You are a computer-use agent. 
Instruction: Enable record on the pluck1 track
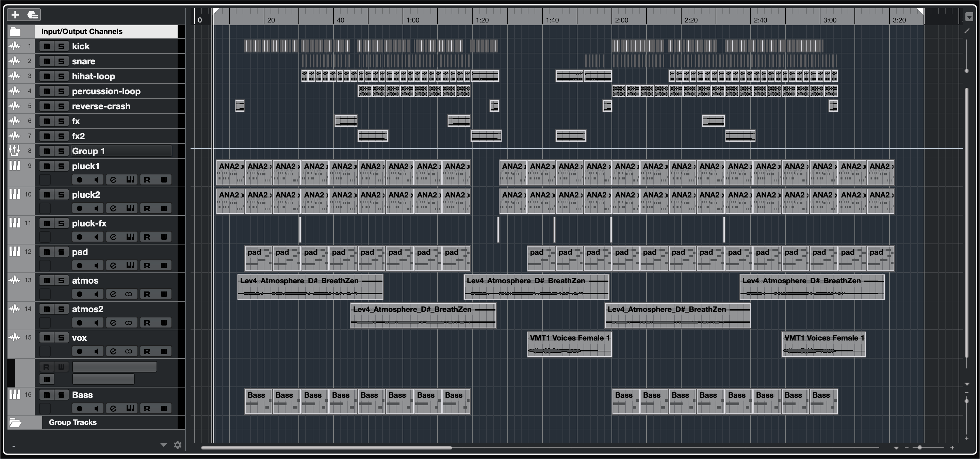(79, 180)
